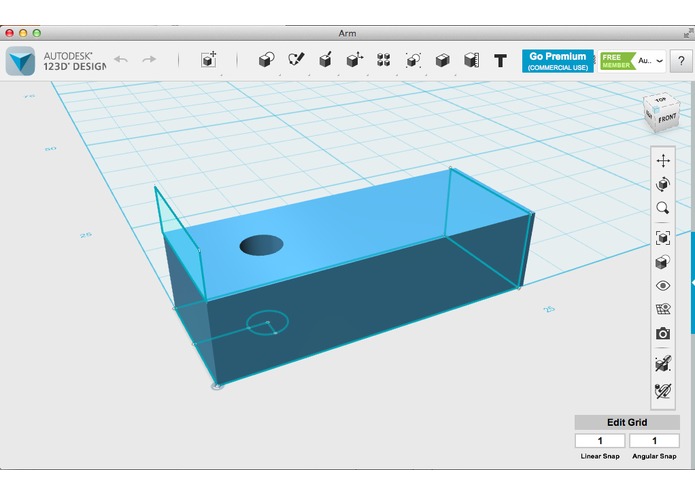Select the Text tool
The image size is (695, 494).
click(500, 60)
